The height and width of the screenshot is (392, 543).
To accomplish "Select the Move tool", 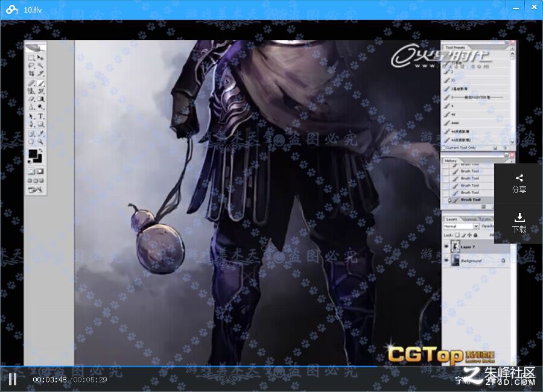I will click(x=40, y=58).
